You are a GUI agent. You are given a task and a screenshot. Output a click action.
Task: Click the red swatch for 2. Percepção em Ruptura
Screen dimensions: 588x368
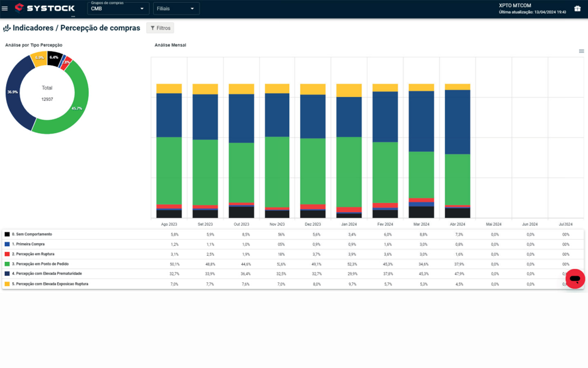click(x=7, y=254)
